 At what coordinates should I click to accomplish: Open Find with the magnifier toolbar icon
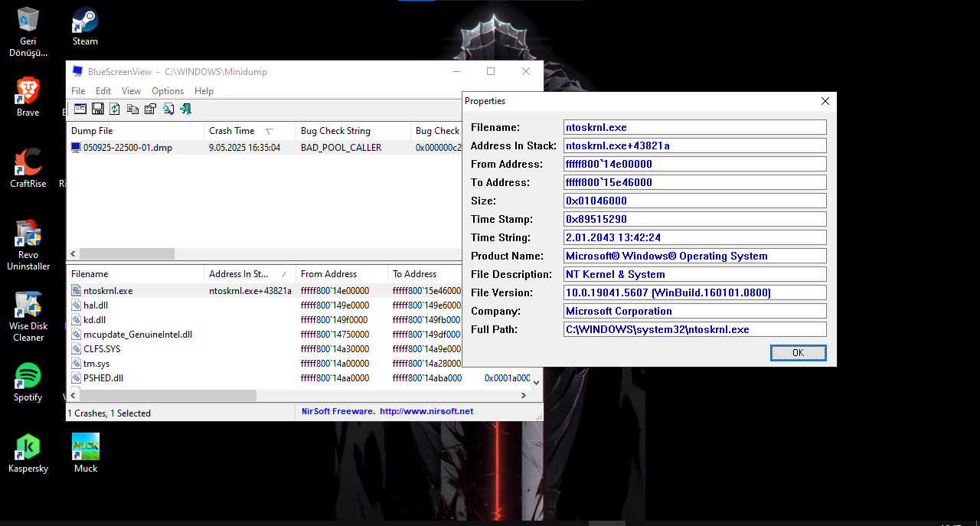point(168,109)
